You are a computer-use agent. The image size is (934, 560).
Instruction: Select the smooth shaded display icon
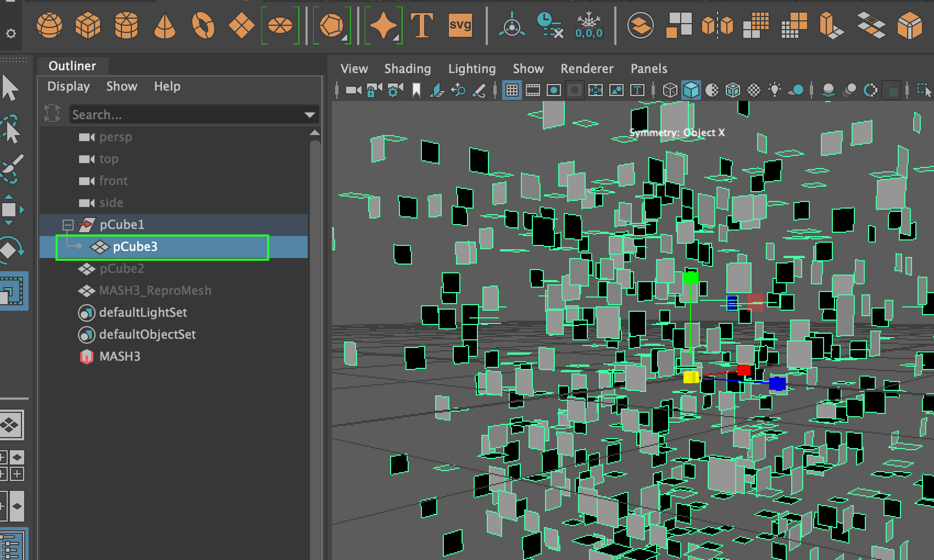691,89
